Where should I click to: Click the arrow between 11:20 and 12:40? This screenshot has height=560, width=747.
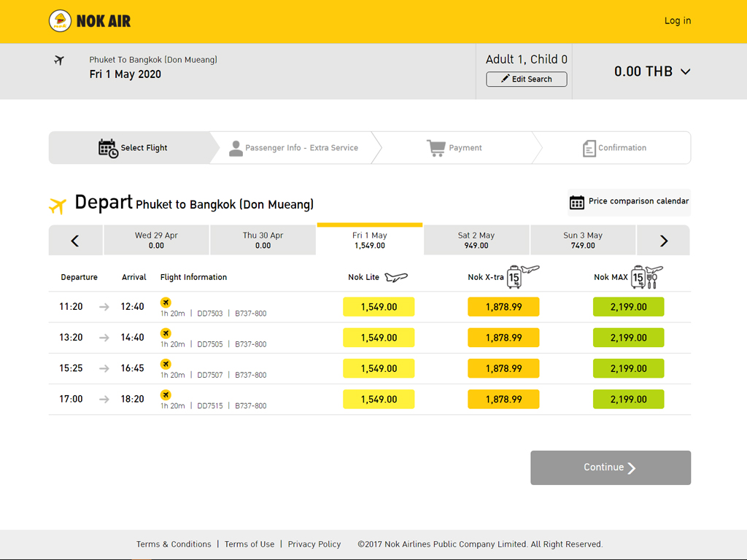click(x=104, y=307)
